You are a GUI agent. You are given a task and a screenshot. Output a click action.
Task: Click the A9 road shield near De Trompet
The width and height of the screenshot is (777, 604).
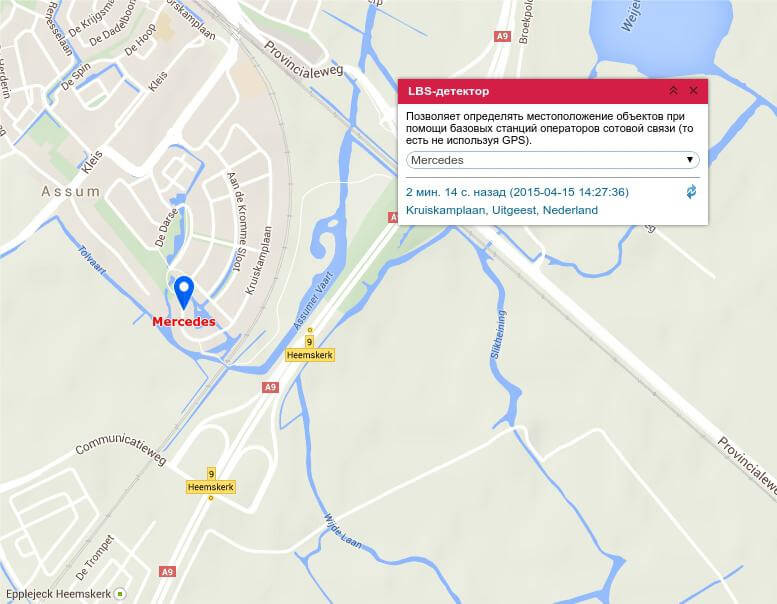point(167,572)
